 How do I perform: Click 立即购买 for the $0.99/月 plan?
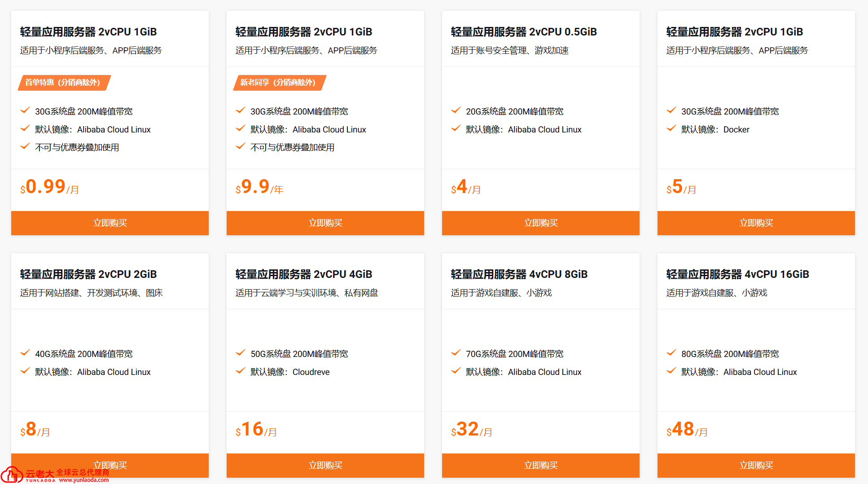(110, 223)
